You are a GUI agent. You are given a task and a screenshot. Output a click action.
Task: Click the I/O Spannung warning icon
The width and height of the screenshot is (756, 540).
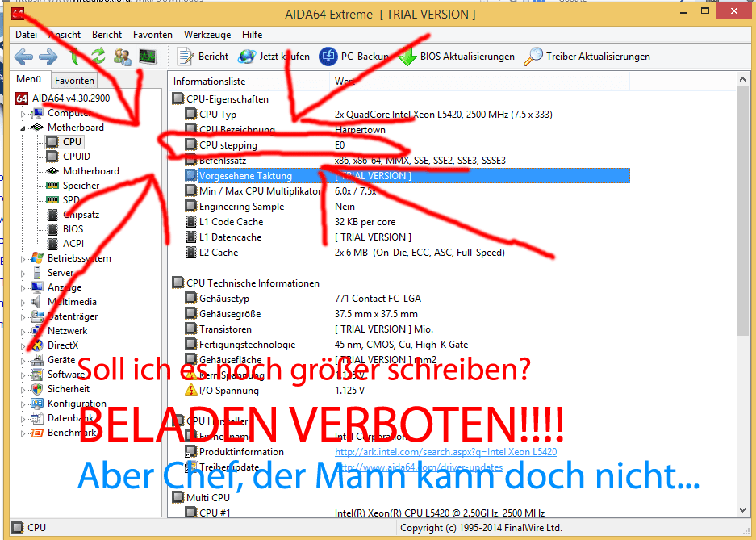click(191, 391)
